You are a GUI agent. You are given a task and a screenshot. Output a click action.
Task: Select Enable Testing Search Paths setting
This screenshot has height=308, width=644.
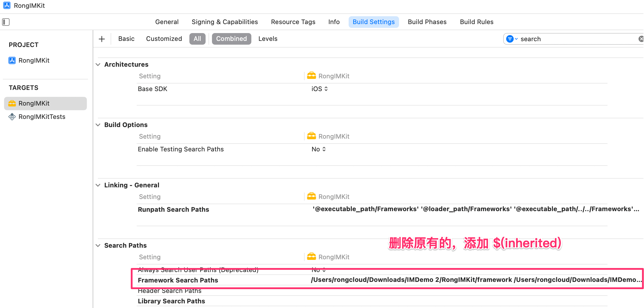click(181, 149)
